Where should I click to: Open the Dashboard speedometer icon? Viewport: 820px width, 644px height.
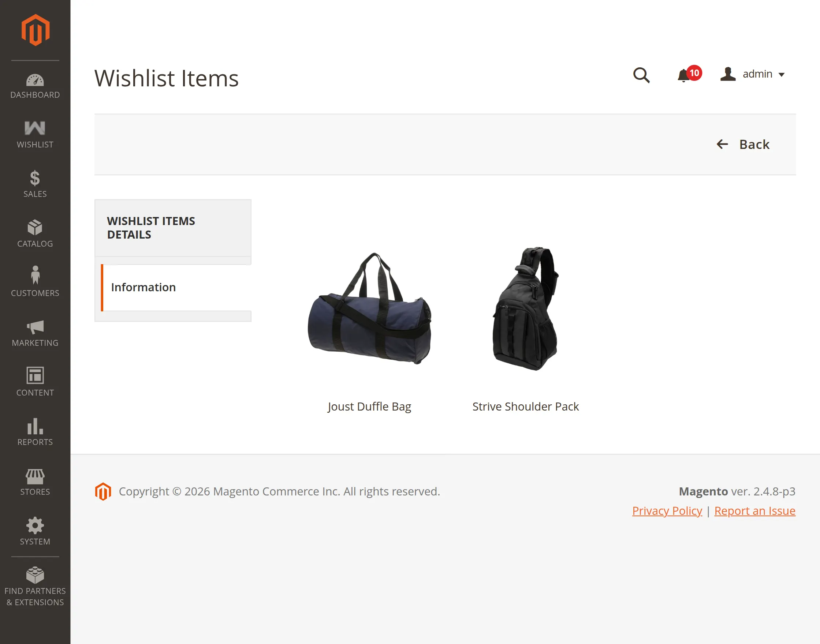35,80
